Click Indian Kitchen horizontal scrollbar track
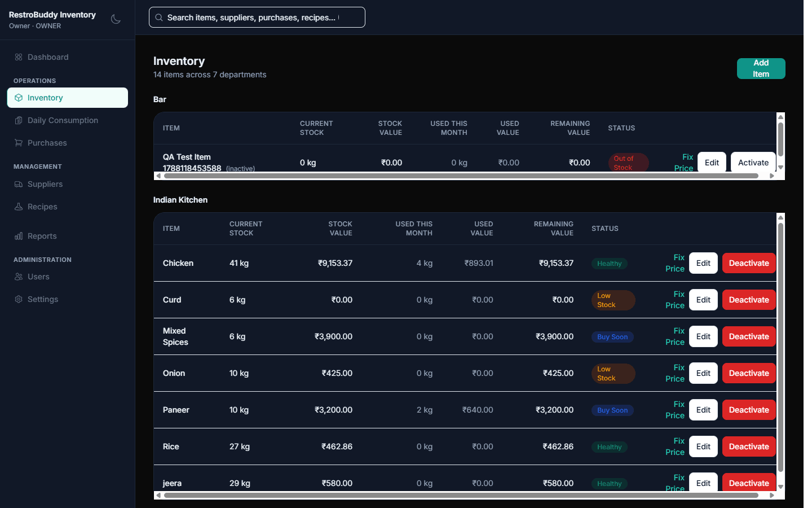The image size is (812, 508). [x=461, y=495]
